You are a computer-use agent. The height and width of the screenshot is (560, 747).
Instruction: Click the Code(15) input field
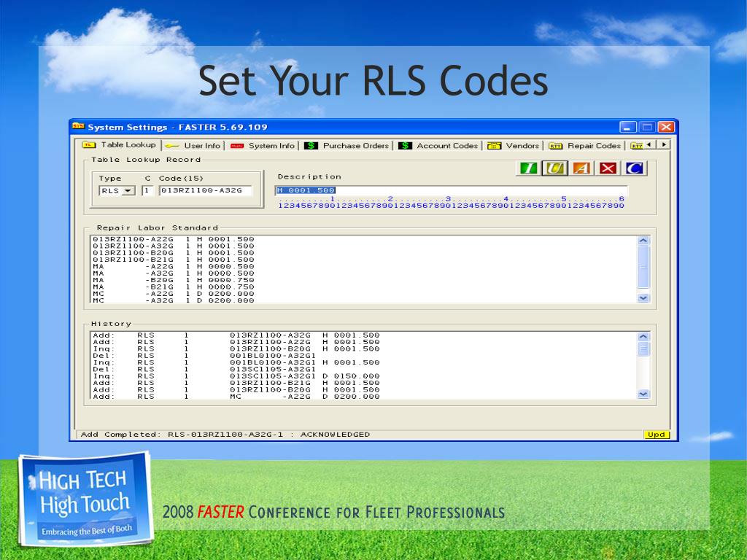[205, 190]
